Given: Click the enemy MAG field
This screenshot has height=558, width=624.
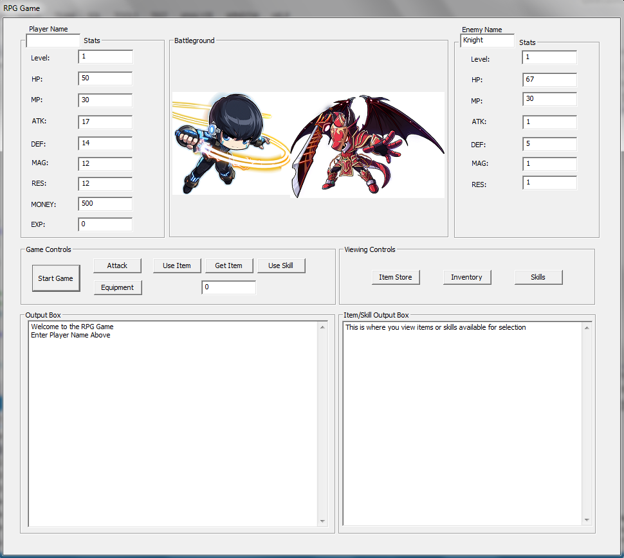Looking at the screenshot, I should click(x=549, y=164).
